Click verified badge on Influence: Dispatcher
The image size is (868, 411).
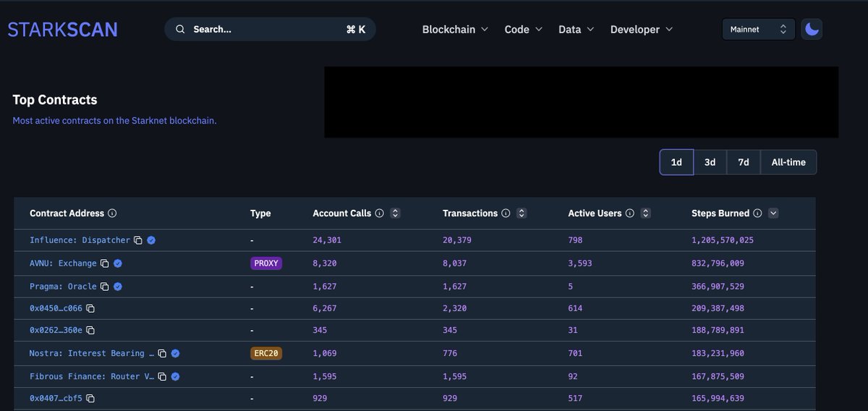click(151, 240)
